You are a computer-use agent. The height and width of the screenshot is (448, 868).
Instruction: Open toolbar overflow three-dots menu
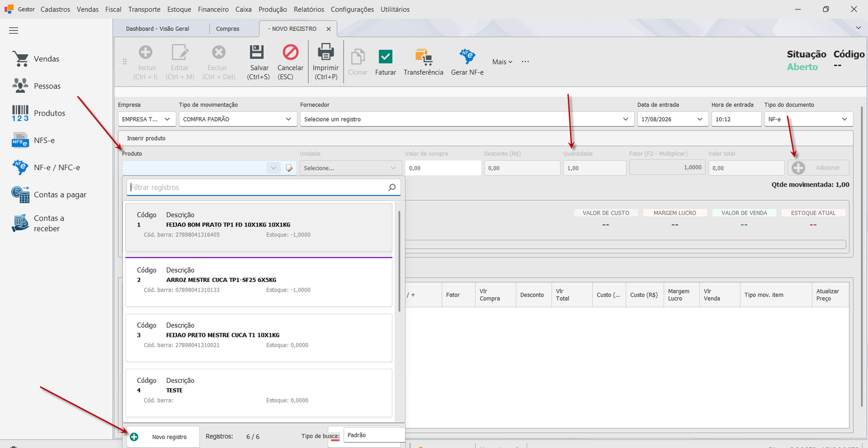coord(525,62)
